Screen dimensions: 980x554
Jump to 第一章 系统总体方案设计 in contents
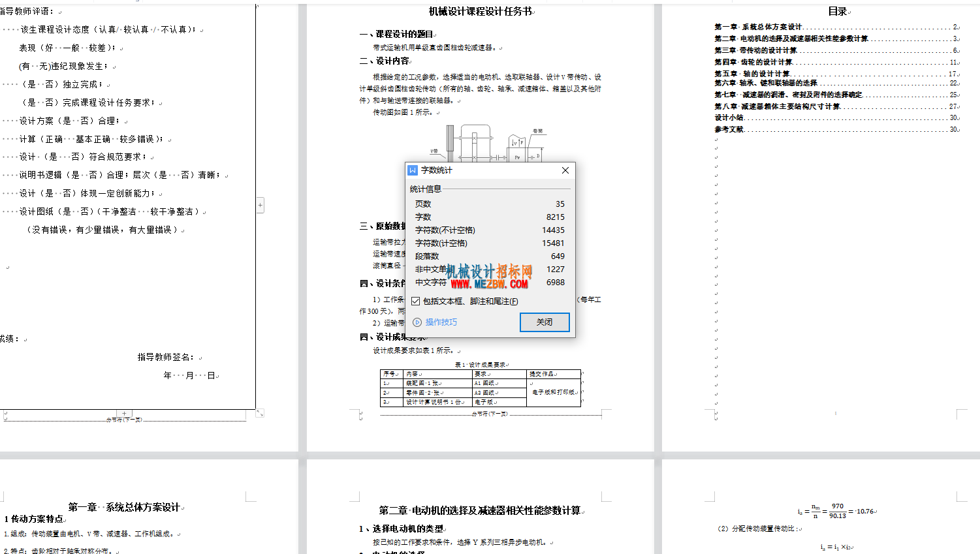point(836,27)
